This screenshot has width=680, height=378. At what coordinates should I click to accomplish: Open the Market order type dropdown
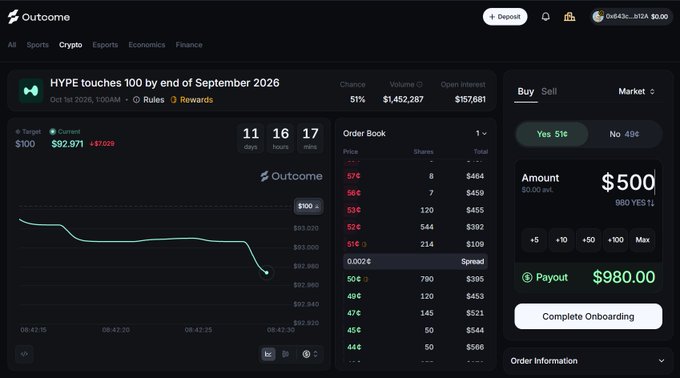(636, 91)
